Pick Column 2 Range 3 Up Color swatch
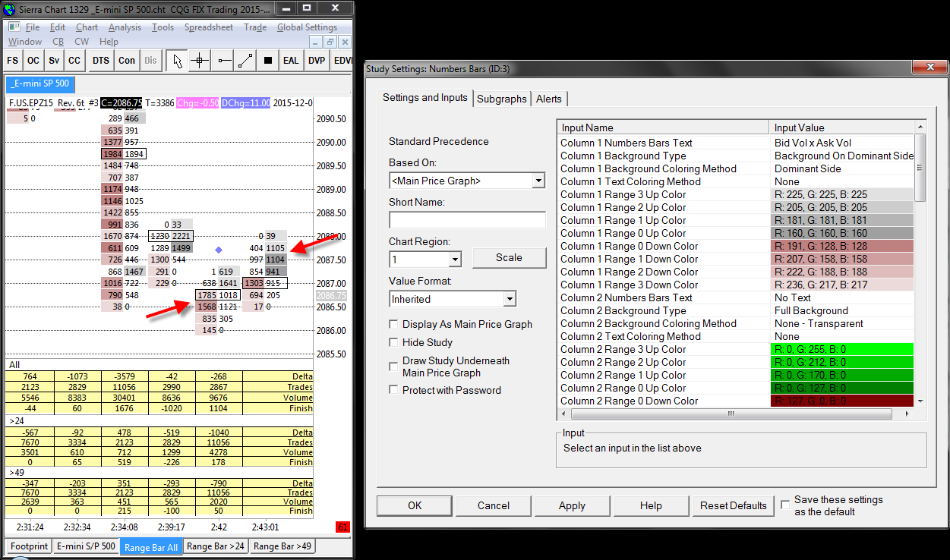This screenshot has height=560, width=950. [x=843, y=349]
